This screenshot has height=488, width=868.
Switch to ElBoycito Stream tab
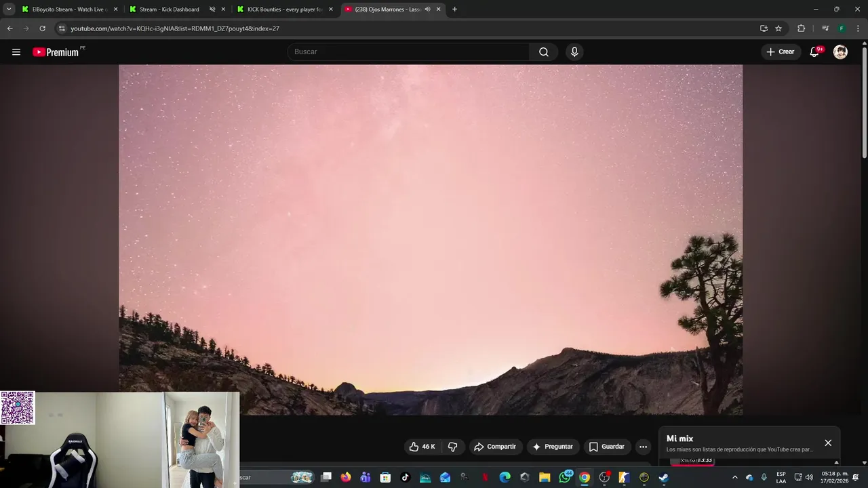(x=70, y=9)
